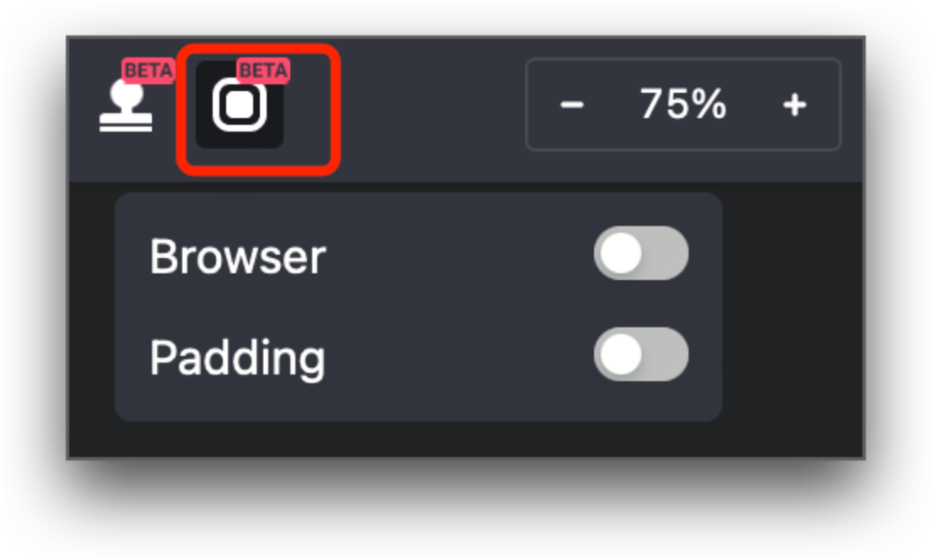Turn on the Padding toggle

click(x=641, y=354)
